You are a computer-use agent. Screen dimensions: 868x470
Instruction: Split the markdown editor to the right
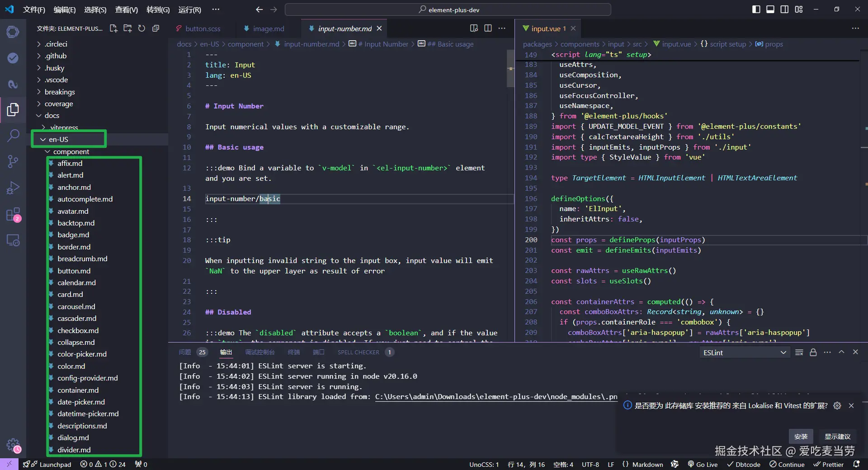click(x=488, y=28)
